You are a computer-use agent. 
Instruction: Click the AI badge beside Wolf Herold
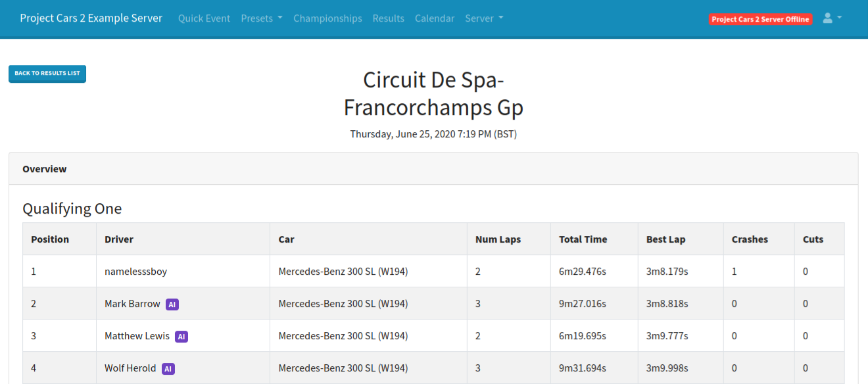[168, 369]
